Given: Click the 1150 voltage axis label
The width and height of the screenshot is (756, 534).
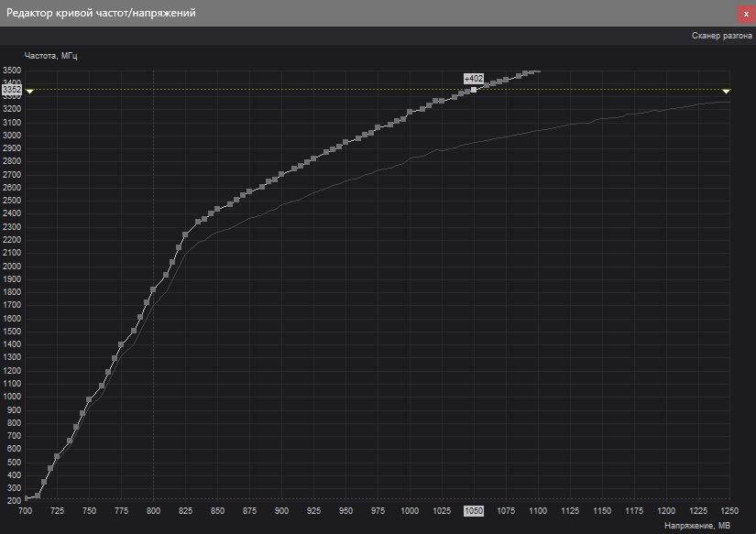Looking at the screenshot, I should 602,511.
